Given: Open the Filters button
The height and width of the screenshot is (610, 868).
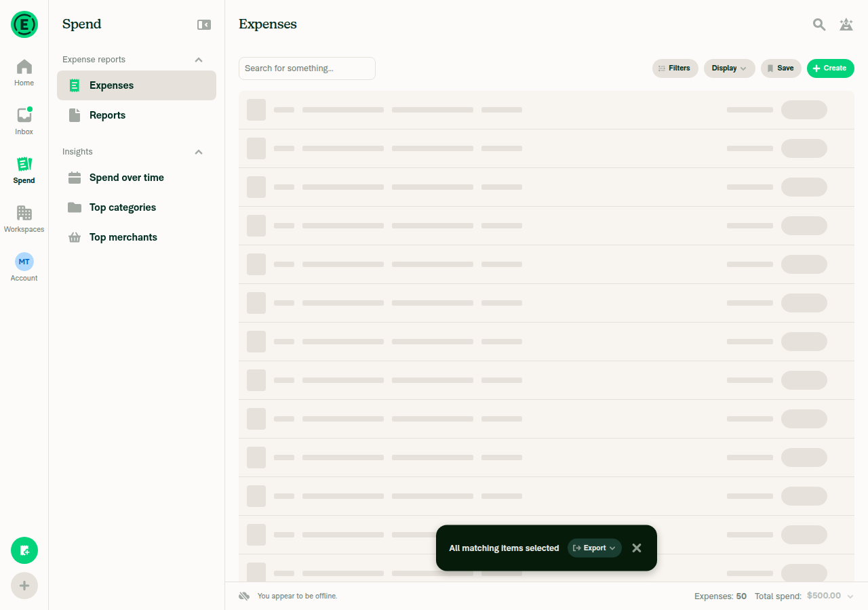Looking at the screenshot, I should 675,68.
